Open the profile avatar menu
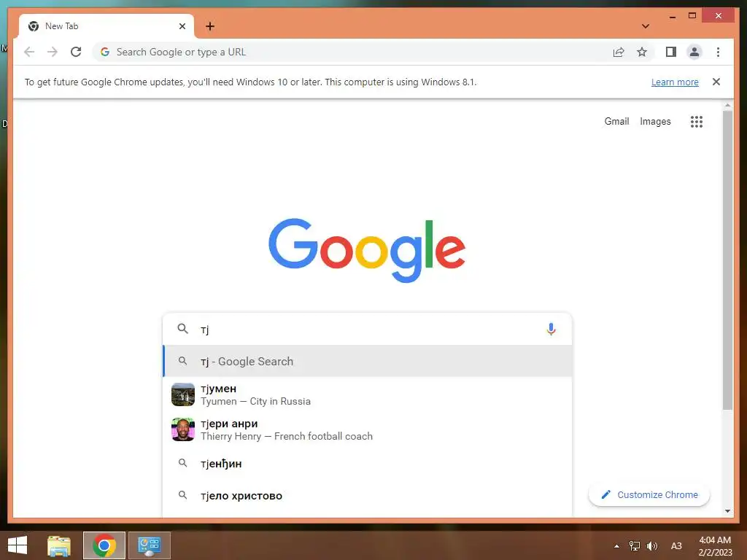 click(x=694, y=52)
